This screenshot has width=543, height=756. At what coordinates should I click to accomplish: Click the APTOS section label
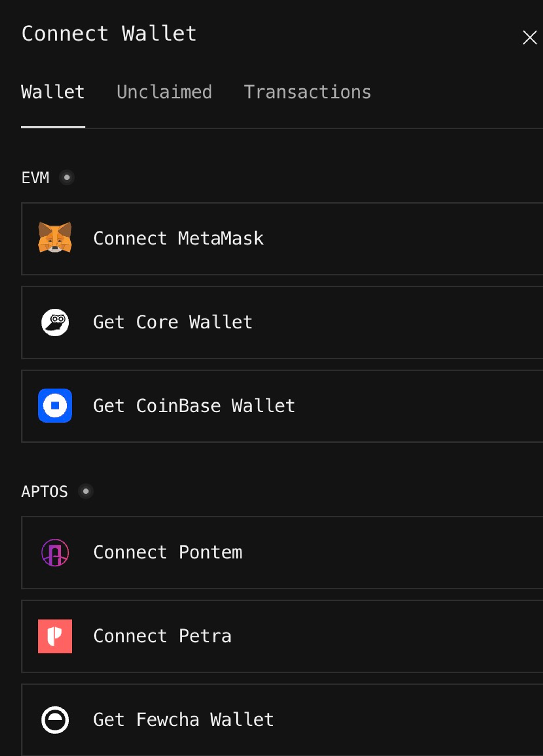pos(44,491)
